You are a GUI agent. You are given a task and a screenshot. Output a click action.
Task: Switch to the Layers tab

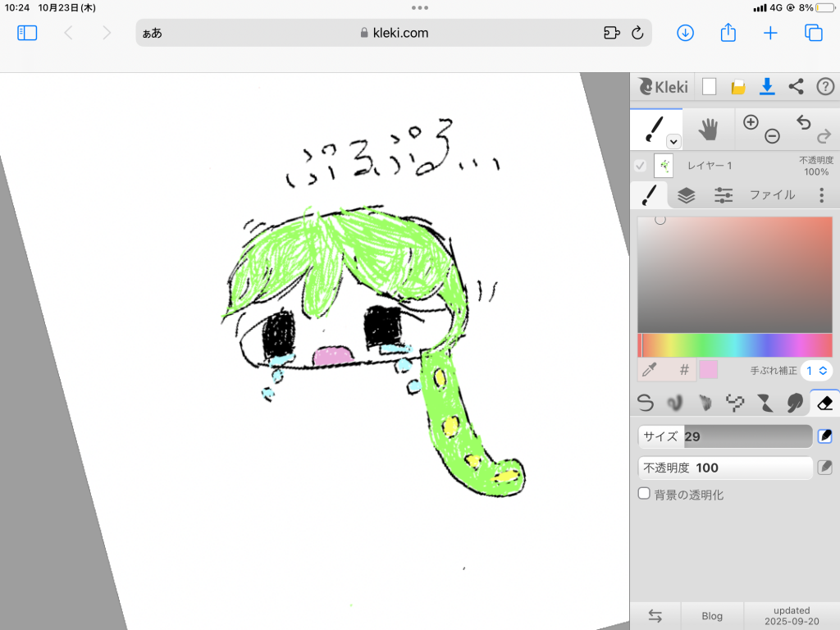point(686,195)
